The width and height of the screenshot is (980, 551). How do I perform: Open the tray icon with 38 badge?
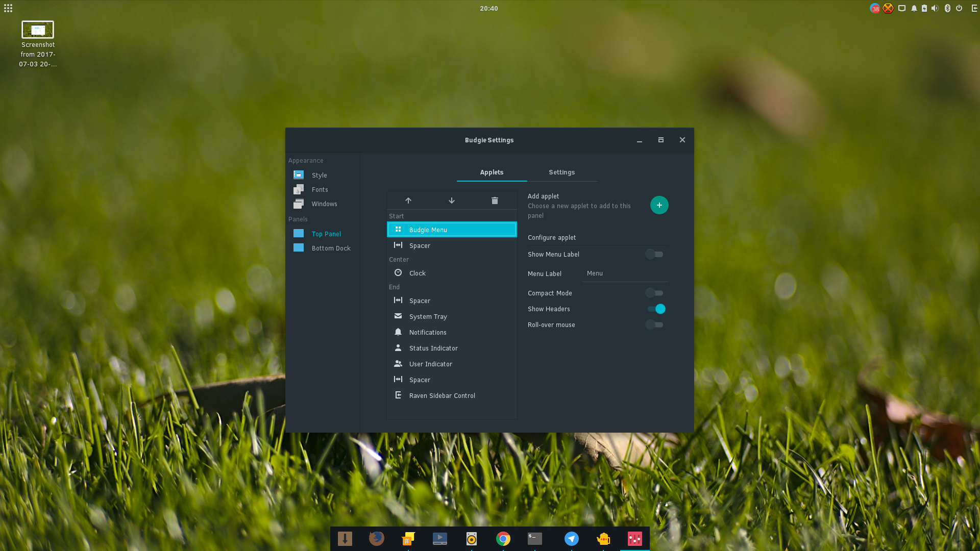[x=875, y=8]
